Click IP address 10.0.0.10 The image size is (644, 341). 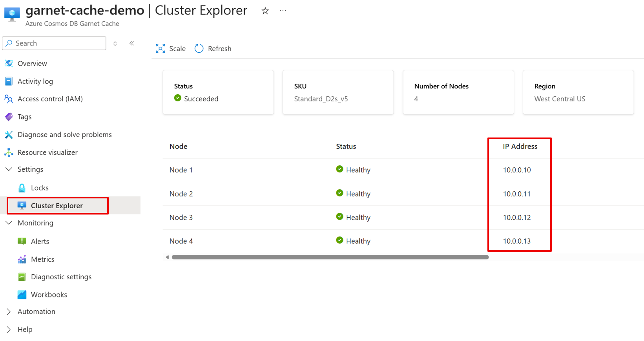[517, 170]
